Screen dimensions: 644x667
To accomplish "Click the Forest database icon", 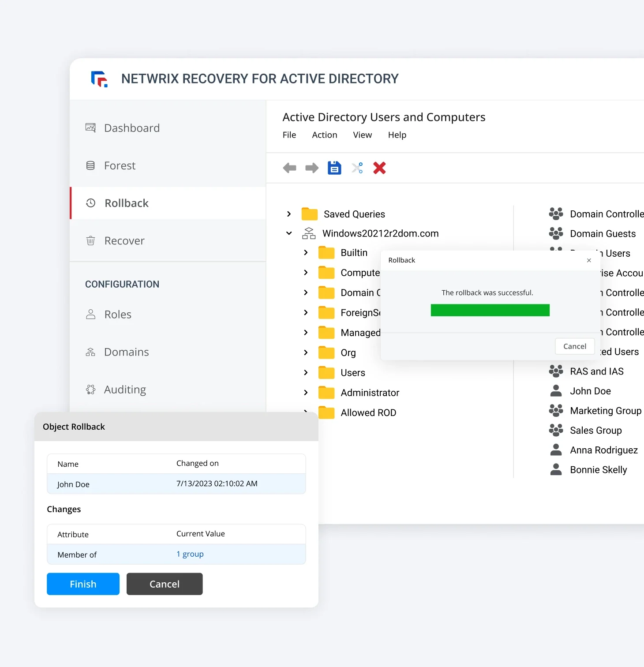I will [90, 165].
